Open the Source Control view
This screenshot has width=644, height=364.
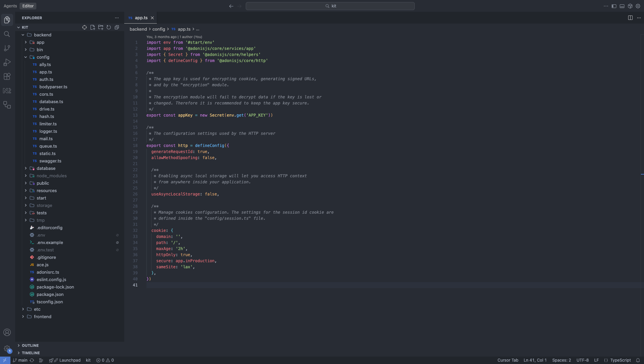[7, 48]
